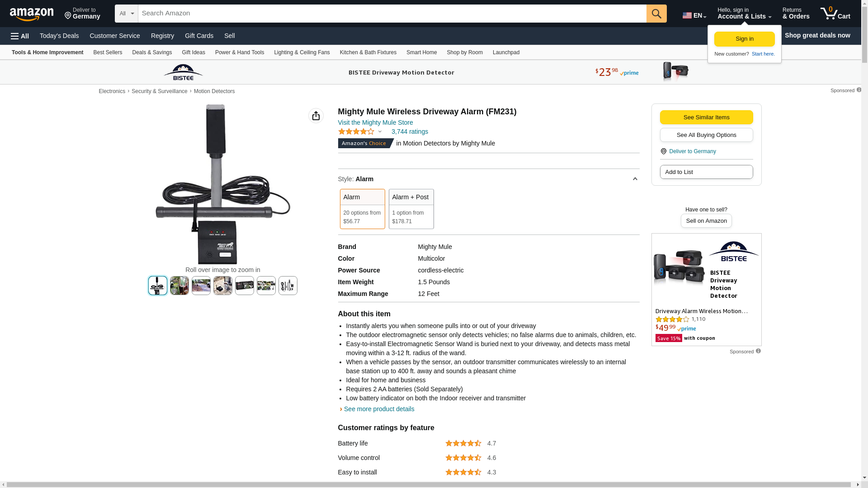Select the Alarm + Post style option
The height and width of the screenshot is (488, 868).
[x=411, y=209]
